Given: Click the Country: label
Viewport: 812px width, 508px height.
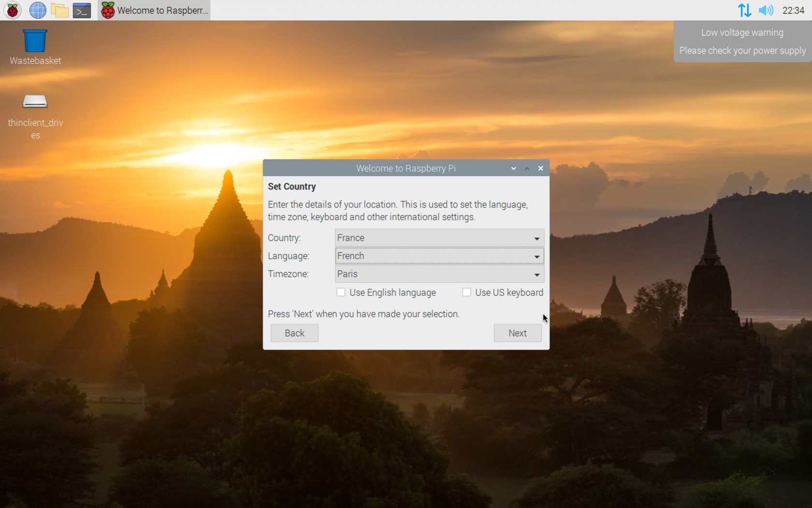Looking at the screenshot, I should point(284,238).
